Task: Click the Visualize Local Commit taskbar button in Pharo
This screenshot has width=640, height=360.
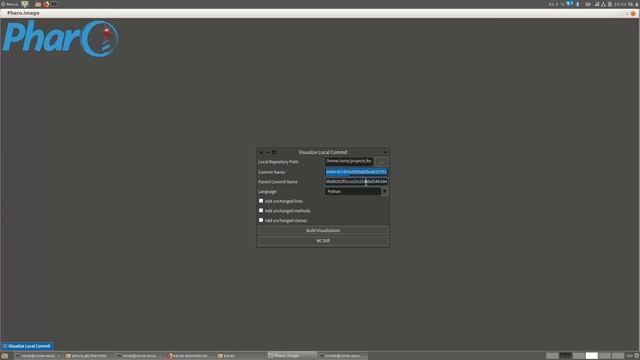Action: pyautogui.click(x=27, y=346)
